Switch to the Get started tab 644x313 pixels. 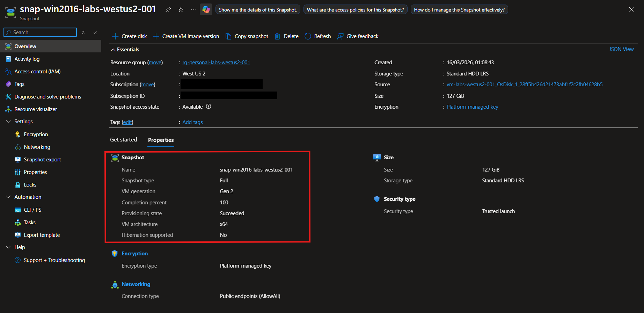(124, 140)
